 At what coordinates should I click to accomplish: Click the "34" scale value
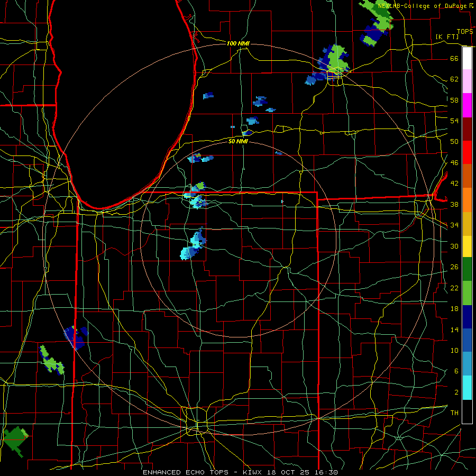pos(454,225)
